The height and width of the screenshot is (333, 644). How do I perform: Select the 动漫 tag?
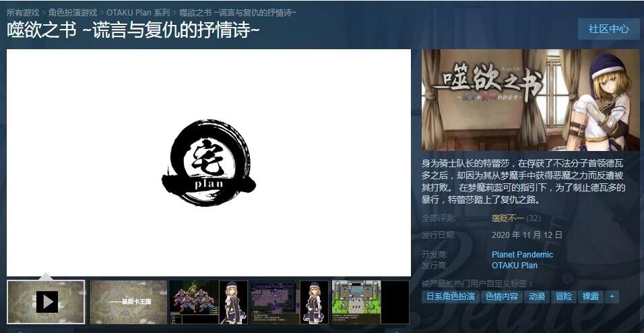537,297
